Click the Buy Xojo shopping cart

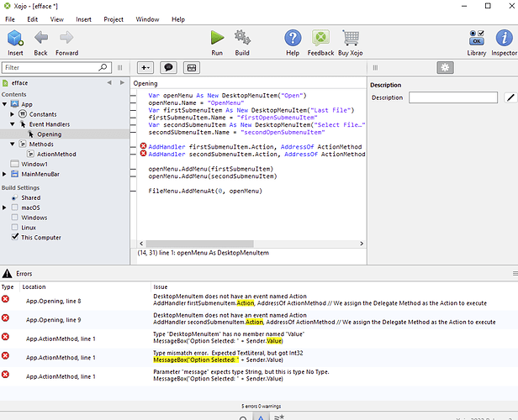351,38
